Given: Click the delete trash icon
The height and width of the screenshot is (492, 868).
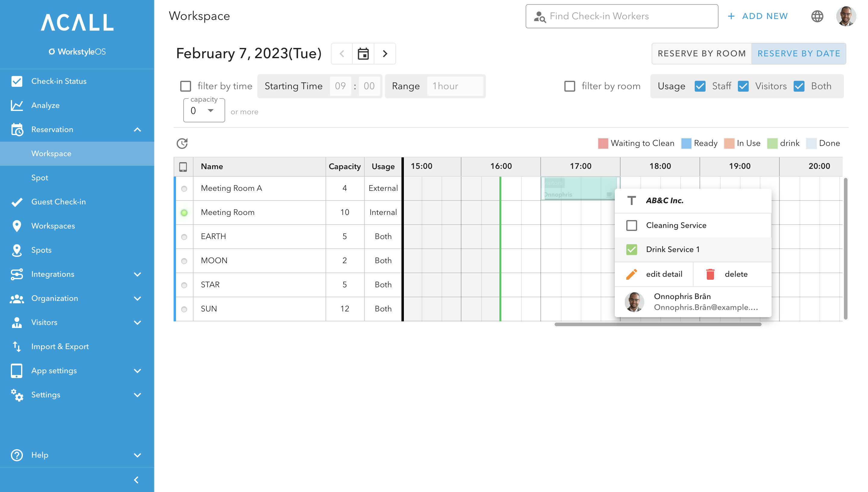Looking at the screenshot, I should point(710,274).
